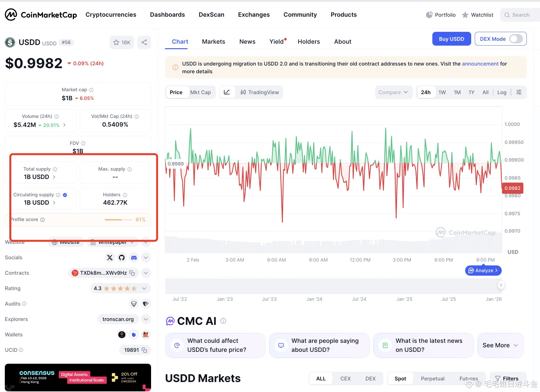Click the Profile score progress bar
540x392 pixels.
[x=118, y=220]
